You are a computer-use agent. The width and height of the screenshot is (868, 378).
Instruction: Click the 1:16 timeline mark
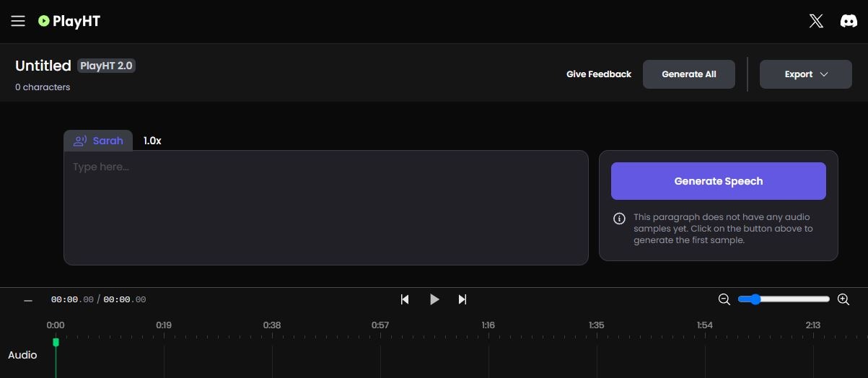pyautogui.click(x=488, y=325)
